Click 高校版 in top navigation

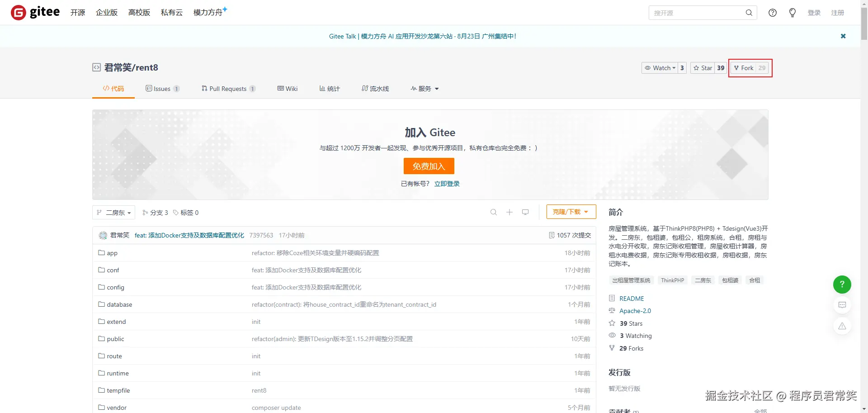(139, 13)
